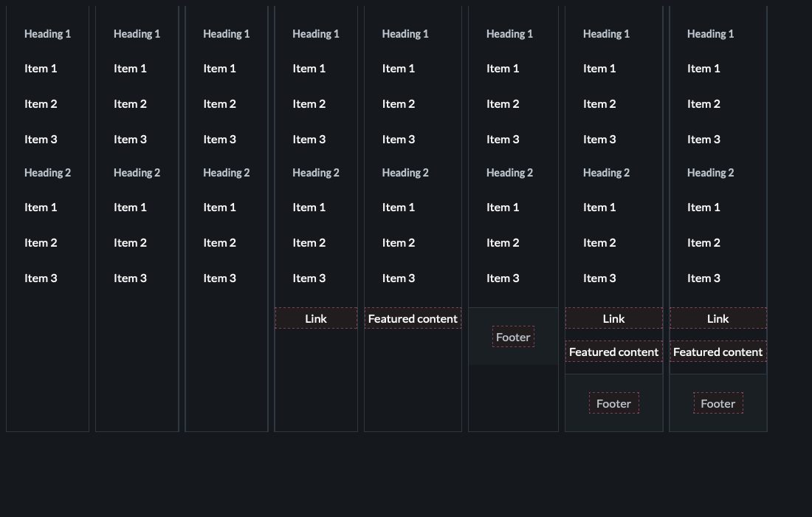Select Item 1 under Heading 1 in second column
The height and width of the screenshot is (517, 812).
coord(130,68)
